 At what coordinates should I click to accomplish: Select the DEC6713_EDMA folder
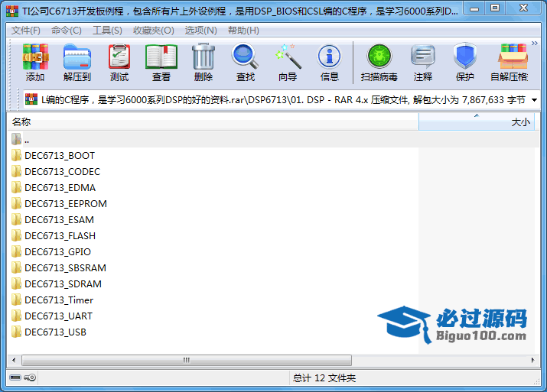click(x=60, y=187)
